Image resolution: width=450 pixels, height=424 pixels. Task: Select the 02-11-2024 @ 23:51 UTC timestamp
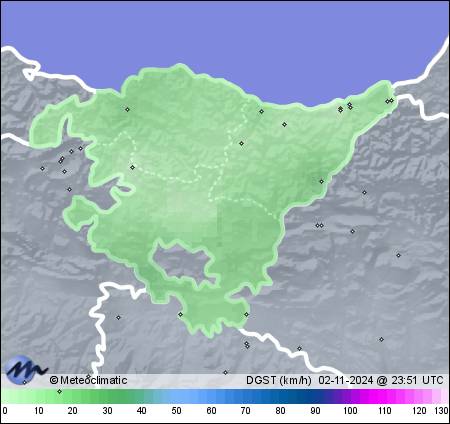(x=381, y=380)
